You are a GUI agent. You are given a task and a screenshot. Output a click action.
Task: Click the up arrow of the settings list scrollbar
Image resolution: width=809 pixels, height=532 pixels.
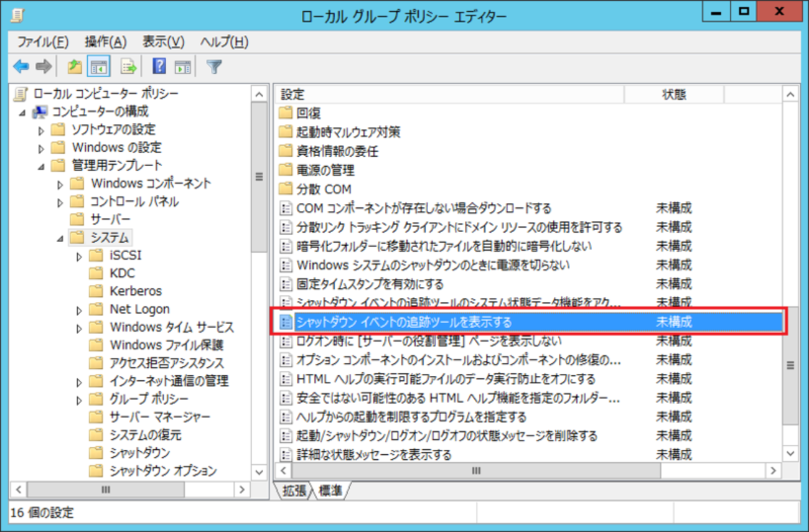(x=790, y=95)
